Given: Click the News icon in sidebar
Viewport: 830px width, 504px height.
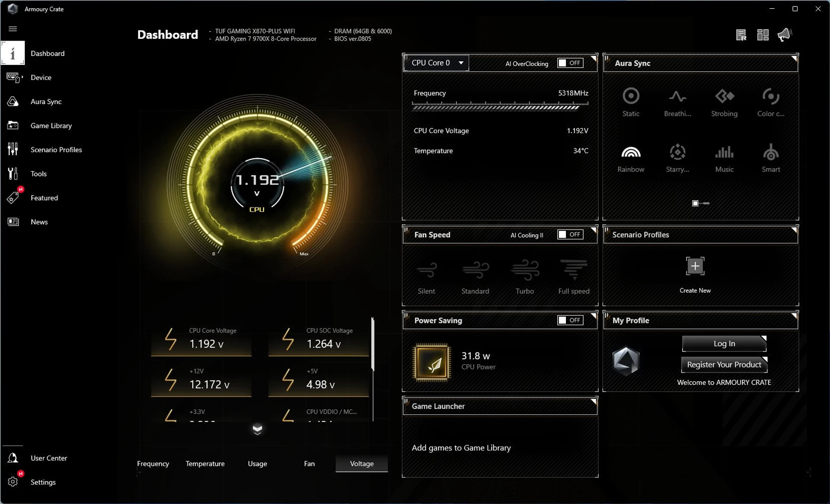Looking at the screenshot, I should [x=13, y=222].
